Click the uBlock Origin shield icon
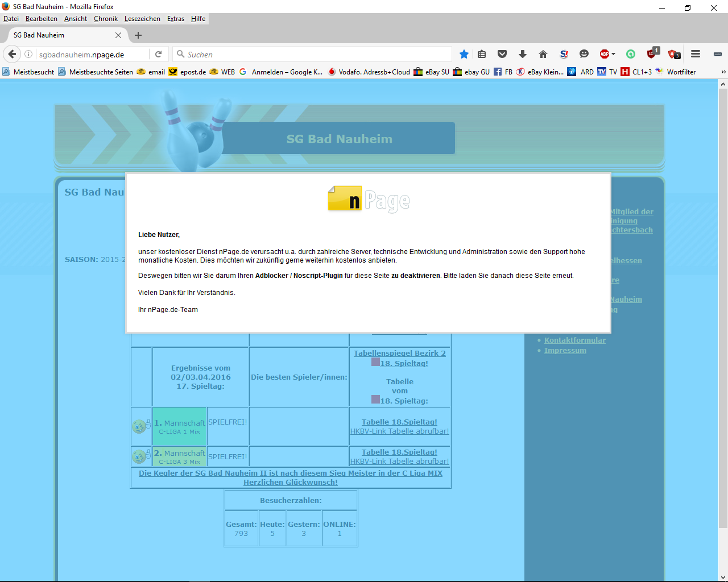 pyautogui.click(x=651, y=54)
